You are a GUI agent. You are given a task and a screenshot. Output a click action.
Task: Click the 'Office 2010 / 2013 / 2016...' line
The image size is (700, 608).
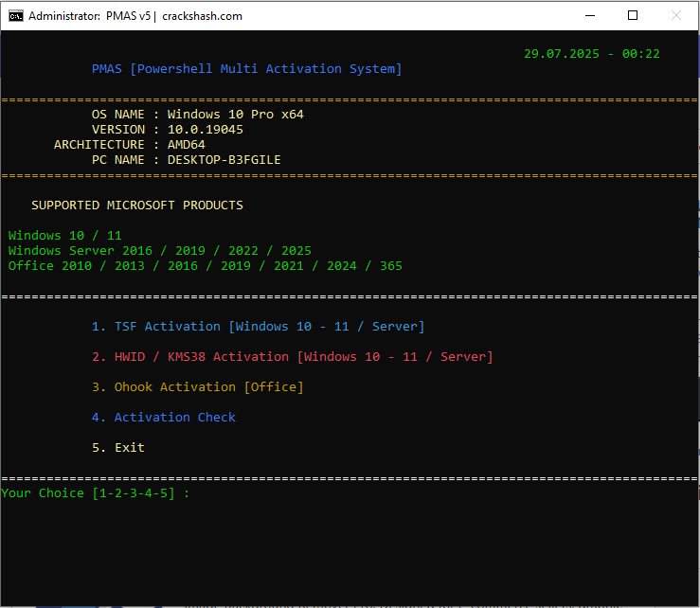tap(205, 266)
